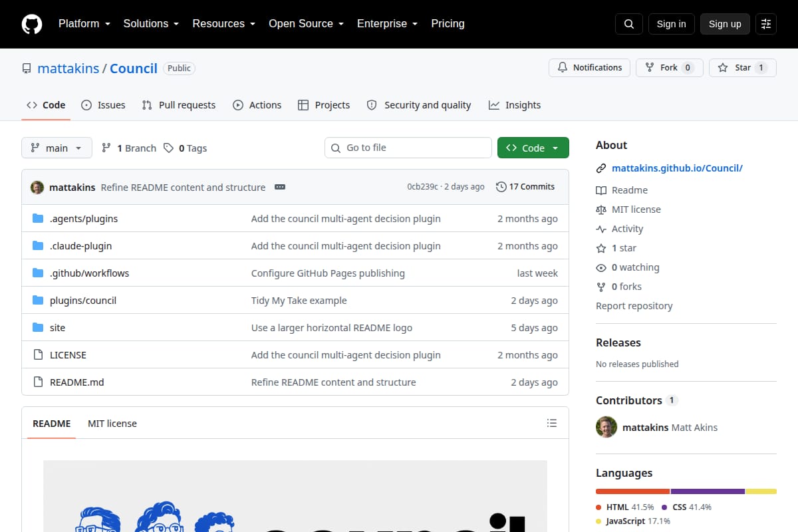The height and width of the screenshot is (532, 798).
Task: Expand the Resources menu
Action: coord(224,23)
